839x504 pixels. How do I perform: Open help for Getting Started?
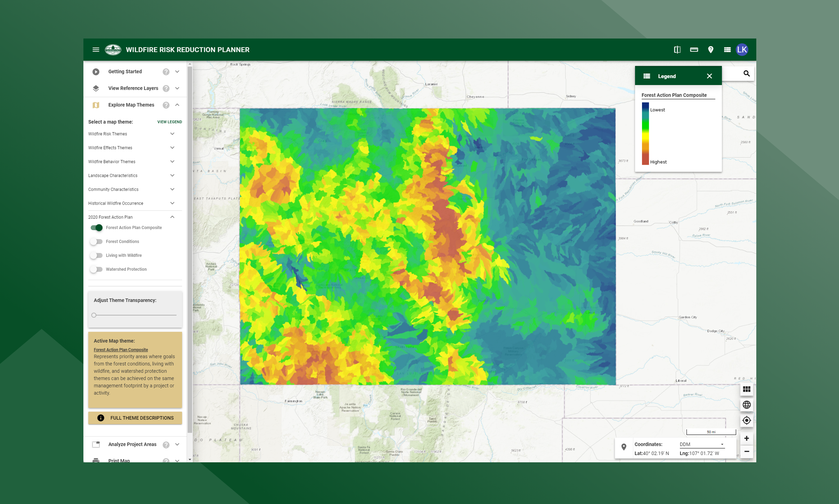[x=166, y=72]
